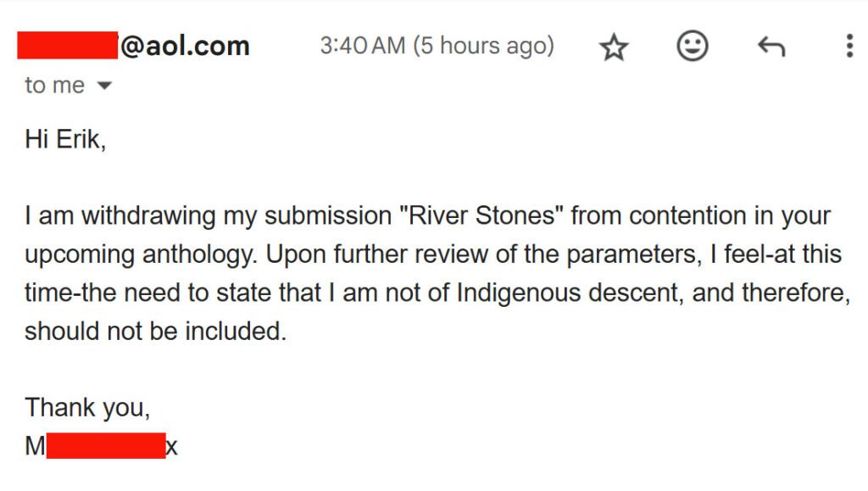Click the red redaction over the sender name

(68, 46)
